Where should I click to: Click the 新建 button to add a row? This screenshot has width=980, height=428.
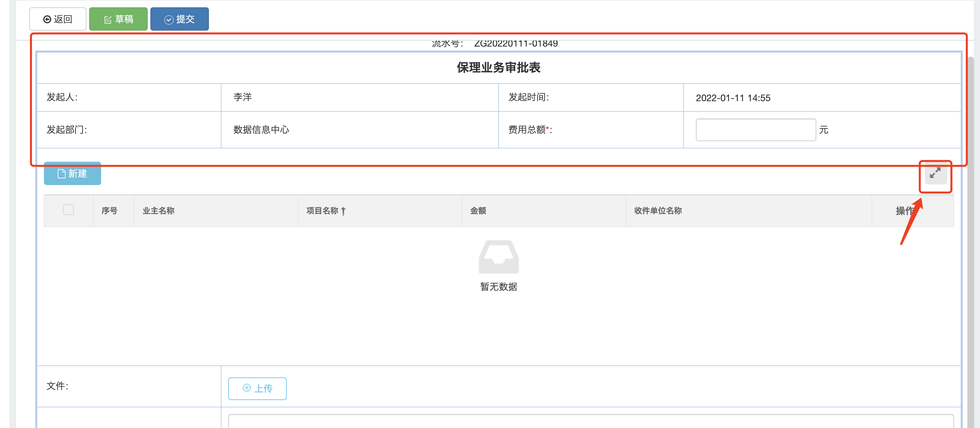pyautogui.click(x=72, y=174)
